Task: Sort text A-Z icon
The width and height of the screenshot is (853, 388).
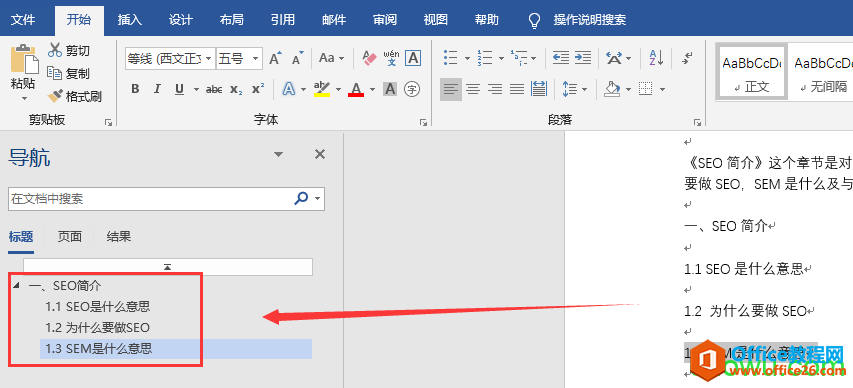Action: tap(656, 58)
